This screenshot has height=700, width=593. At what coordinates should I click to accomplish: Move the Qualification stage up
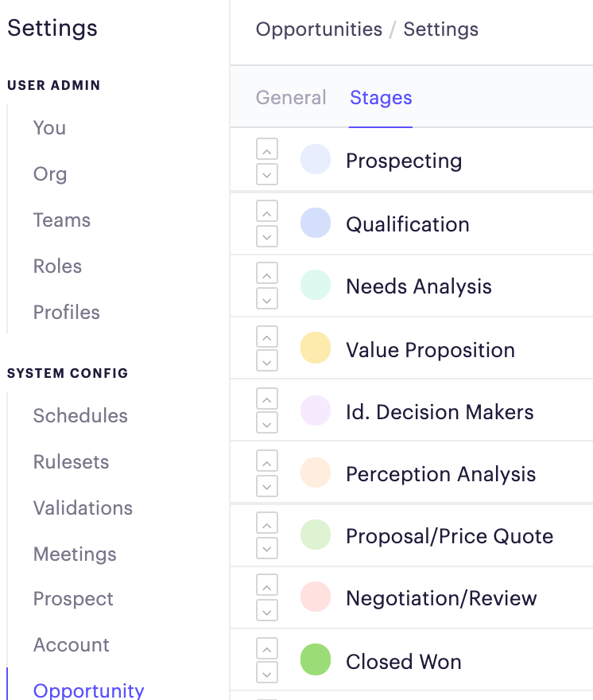pos(267,211)
